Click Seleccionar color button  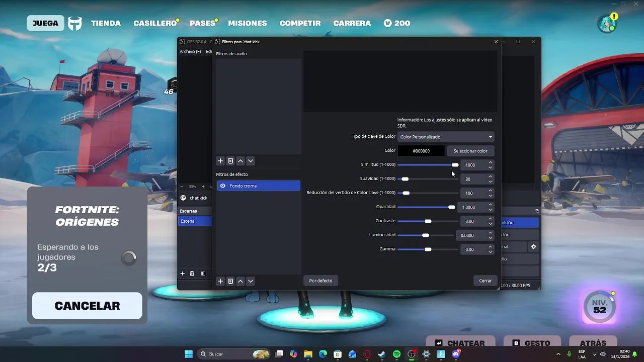[470, 151]
